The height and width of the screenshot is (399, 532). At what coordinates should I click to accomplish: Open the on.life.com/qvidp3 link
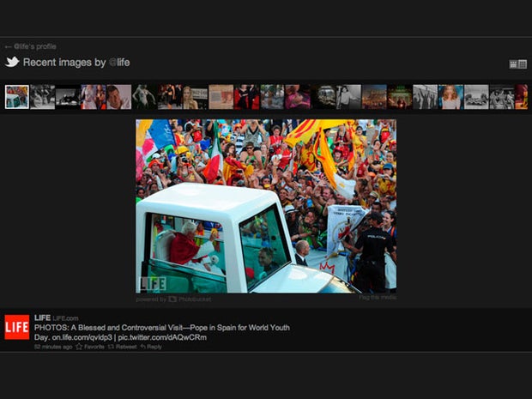pos(82,337)
